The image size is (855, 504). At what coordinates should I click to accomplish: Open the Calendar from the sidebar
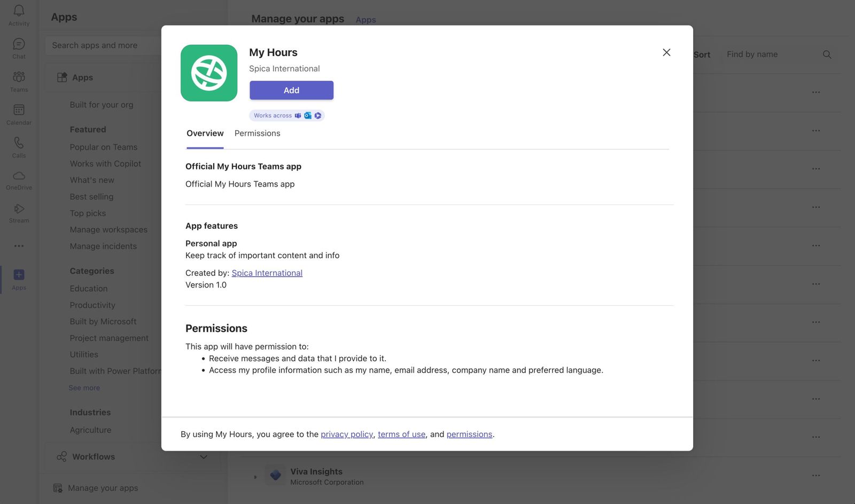coord(19,112)
